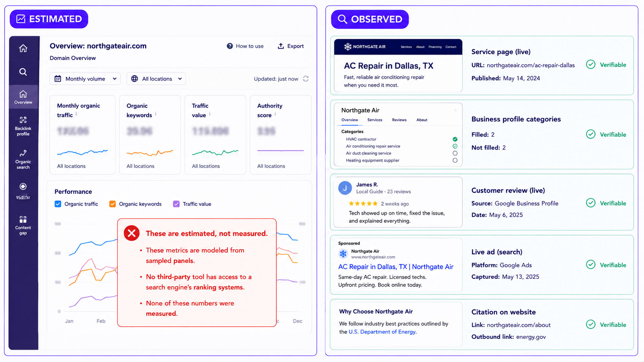The height and width of the screenshot is (362, 644).
Task: Click the Export button
Action: [291, 46]
